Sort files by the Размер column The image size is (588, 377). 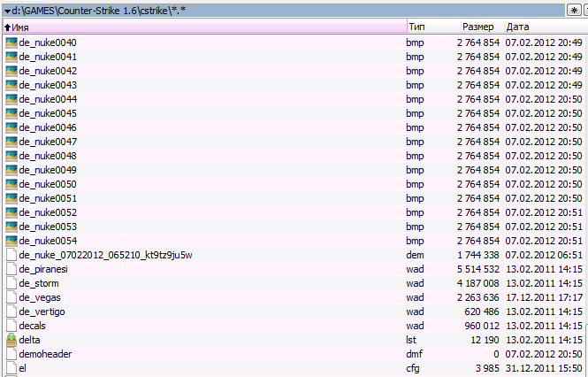coord(482,27)
